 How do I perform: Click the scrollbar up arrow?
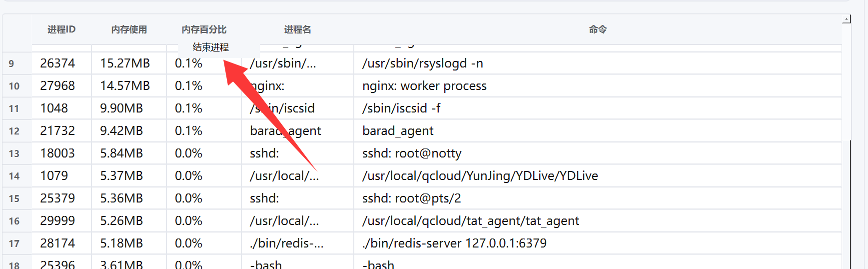[847, 19]
